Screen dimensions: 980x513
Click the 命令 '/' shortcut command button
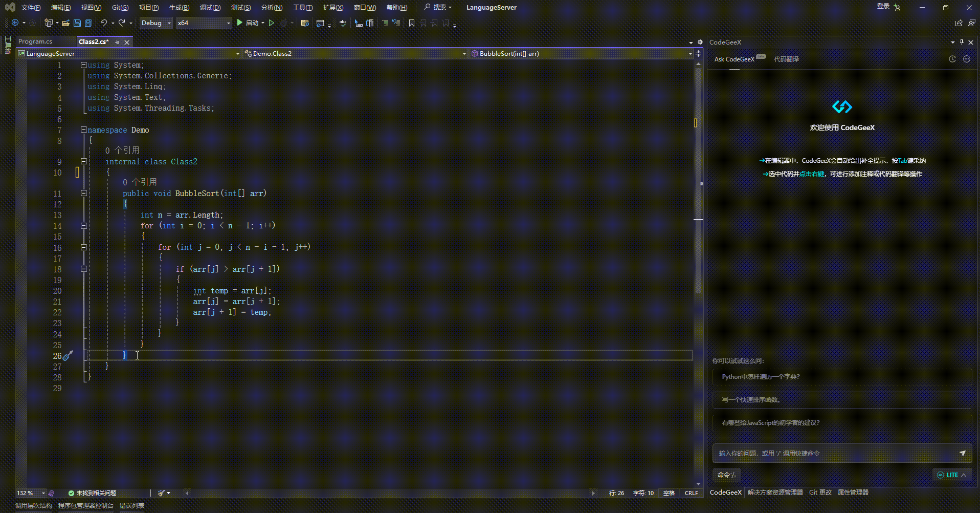tap(726, 475)
